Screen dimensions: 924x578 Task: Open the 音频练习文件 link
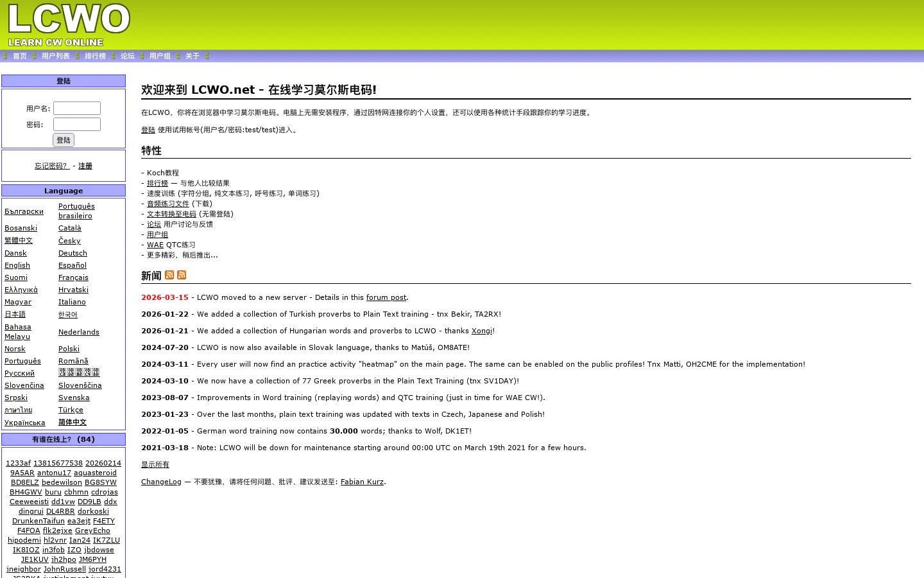pos(168,204)
